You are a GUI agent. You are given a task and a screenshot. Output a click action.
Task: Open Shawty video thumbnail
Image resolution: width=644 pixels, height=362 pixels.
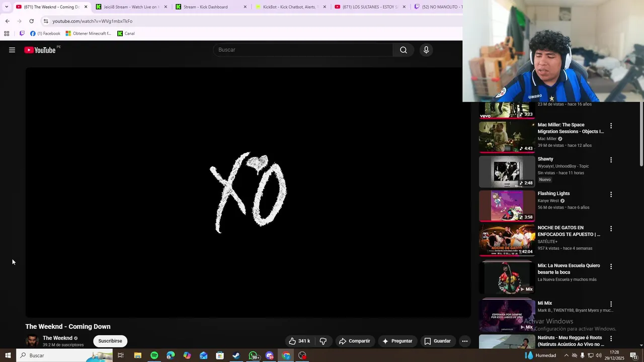(507, 171)
